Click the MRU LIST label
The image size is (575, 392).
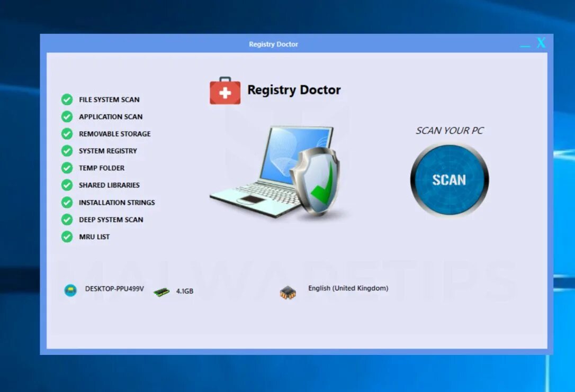click(x=94, y=237)
